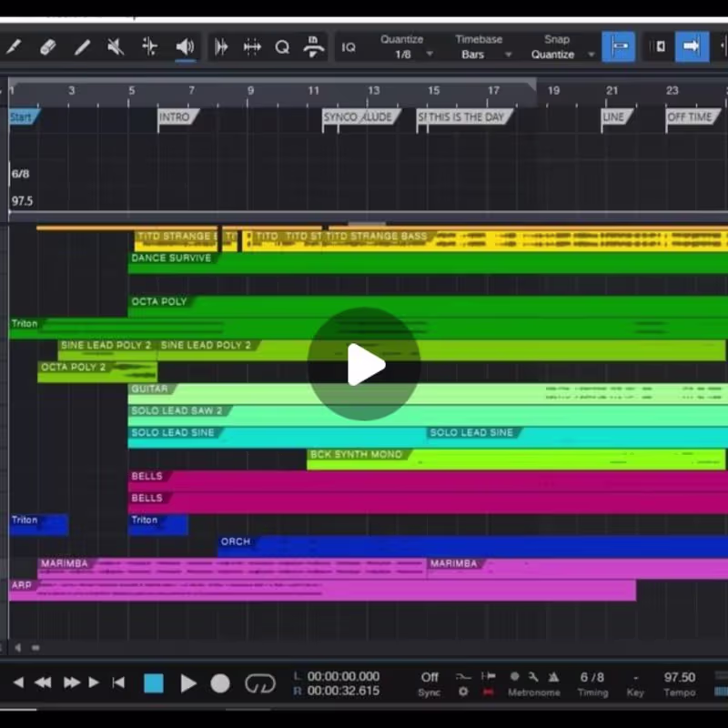Jump to next marker in transport
The width and height of the screenshot is (728, 728).
tap(94, 682)
